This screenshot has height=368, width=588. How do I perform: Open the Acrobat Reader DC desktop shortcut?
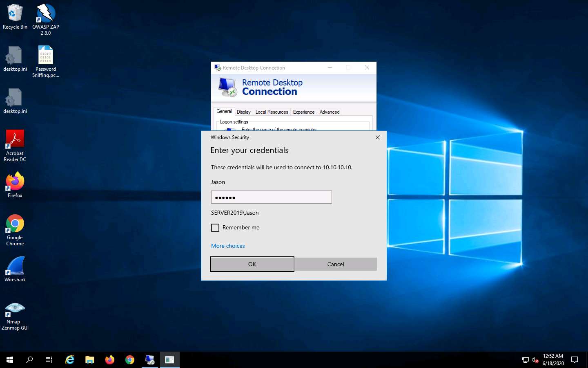tap(15, 146)
